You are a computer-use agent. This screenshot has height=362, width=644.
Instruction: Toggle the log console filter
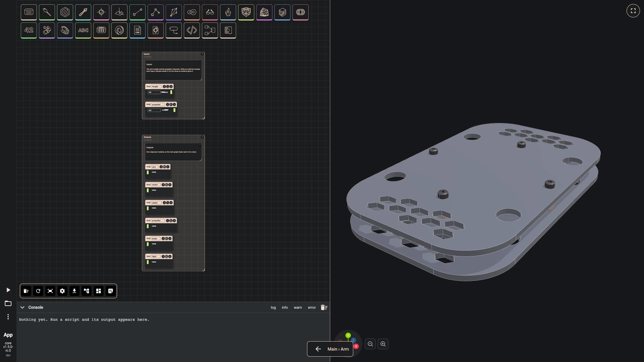[x=273, y=307]
